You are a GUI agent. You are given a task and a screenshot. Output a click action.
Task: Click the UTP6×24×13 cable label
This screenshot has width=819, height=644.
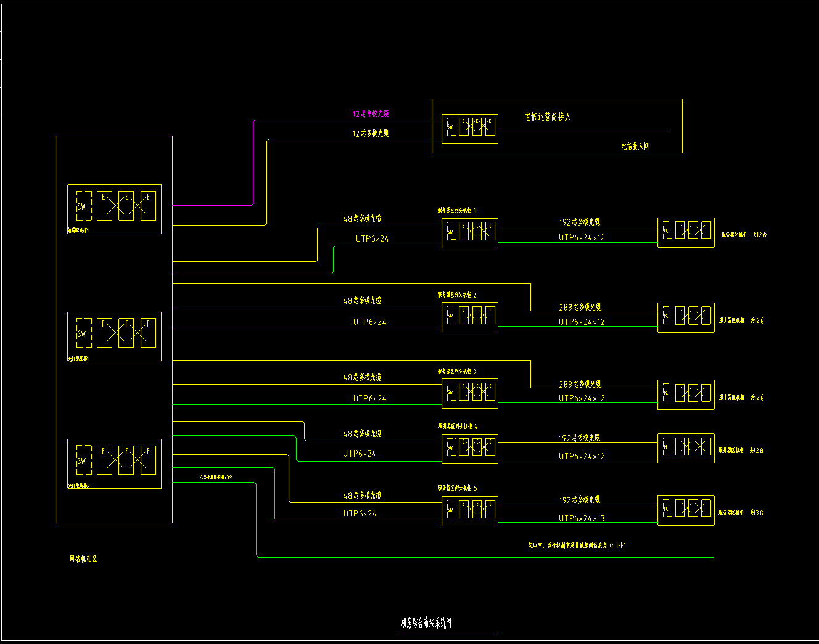[582, 518]
